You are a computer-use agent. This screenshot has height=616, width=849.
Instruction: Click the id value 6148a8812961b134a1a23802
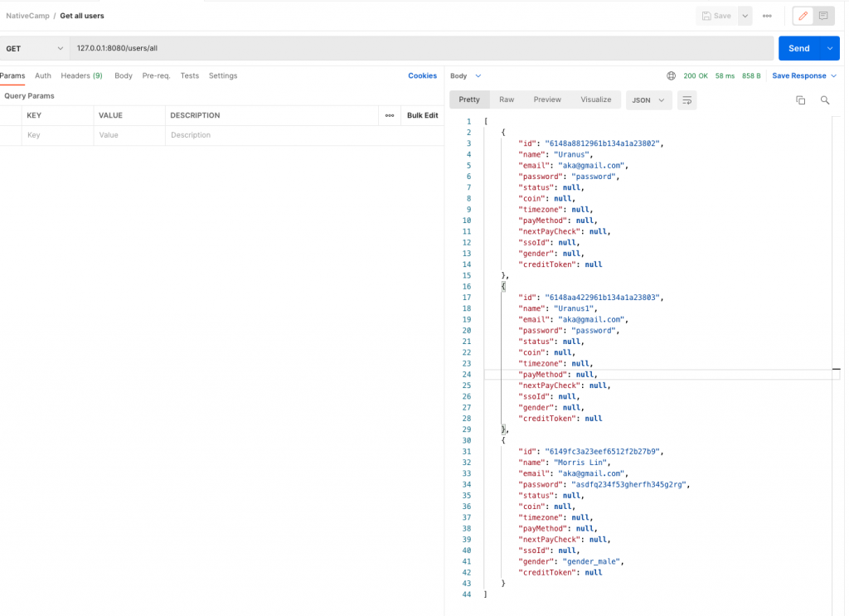click(x=602, y=143)
